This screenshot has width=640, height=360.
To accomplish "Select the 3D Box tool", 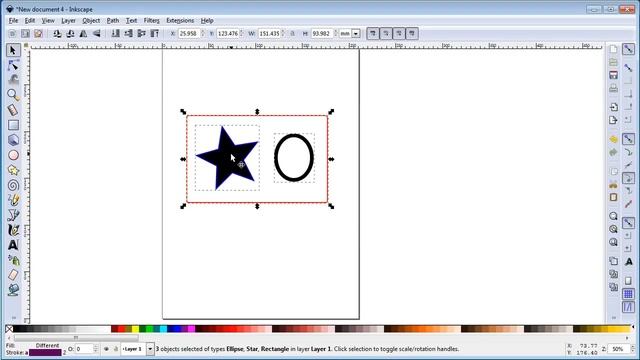I will click(x=13, y=140).
